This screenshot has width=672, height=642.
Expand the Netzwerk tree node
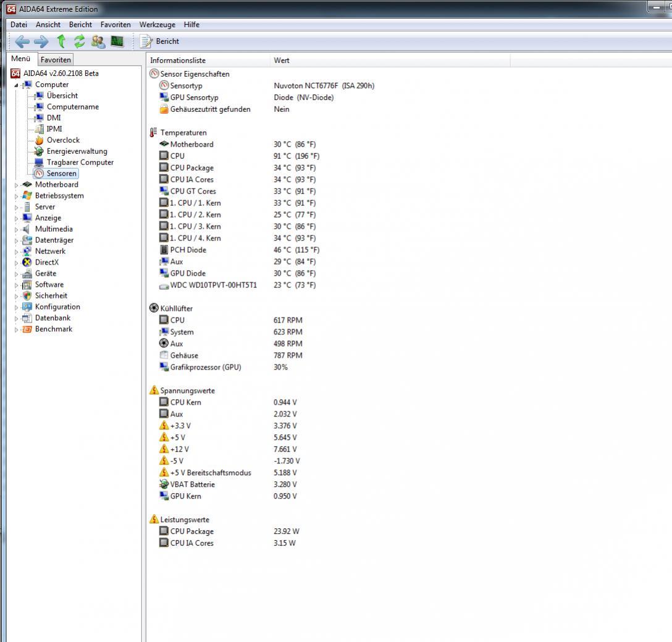point(16,251)
